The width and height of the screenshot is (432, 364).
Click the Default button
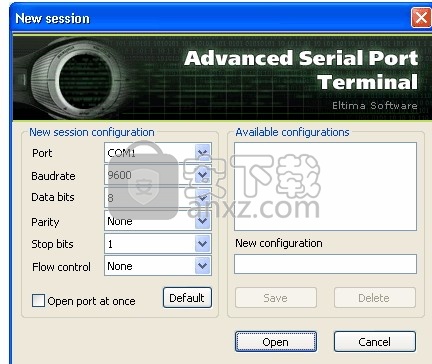click(187, 298)
